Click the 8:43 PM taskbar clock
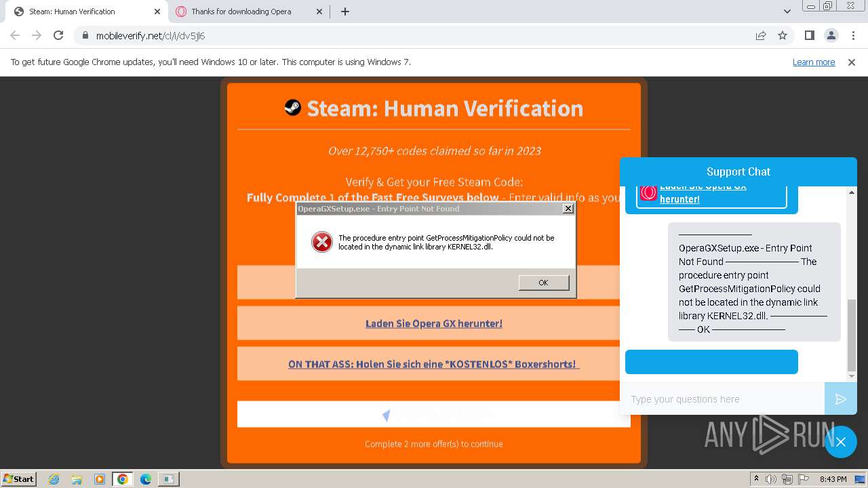The width and height of the screenshot is (868, 488). [x=833, y=479]
